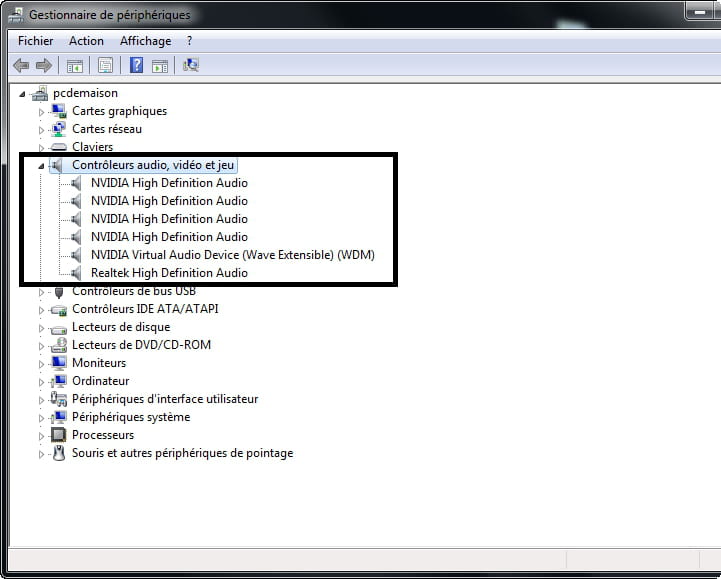This screenshot has width=721, height=579.
Task: Click the Lecteurs de disque drive icon
Action: (x=59, y=329)
